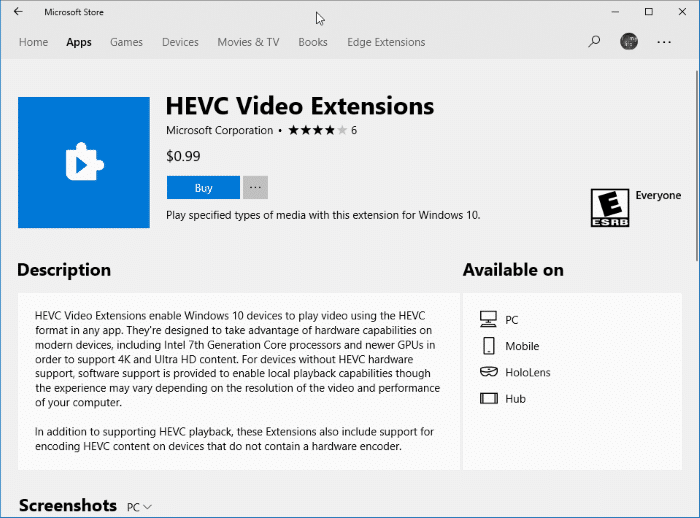700x518 pixels.
Task: Click the rating count '6'
Action: coord(354,130)
